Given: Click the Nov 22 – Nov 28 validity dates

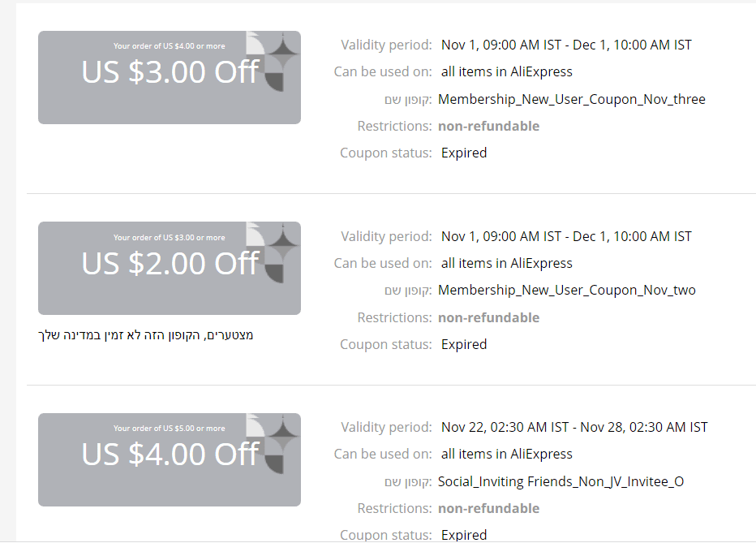Looking at the screenshot, I should 574,427.
